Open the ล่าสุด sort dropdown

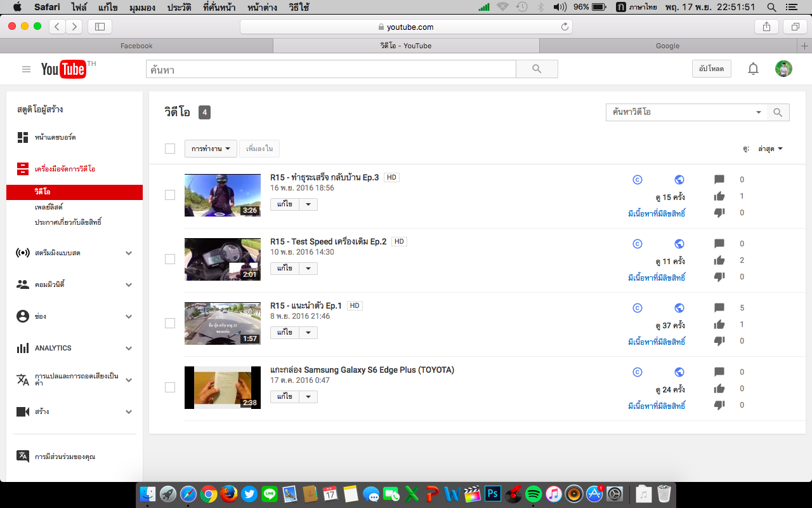770,149
